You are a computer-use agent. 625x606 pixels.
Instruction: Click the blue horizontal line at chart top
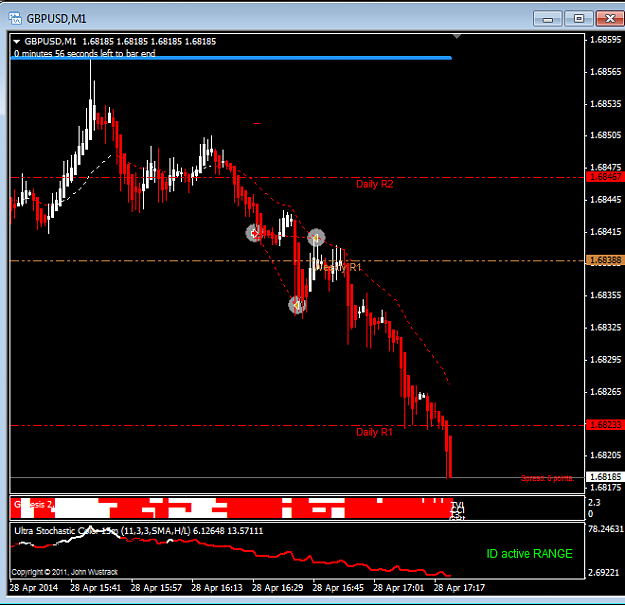(231, 58)
